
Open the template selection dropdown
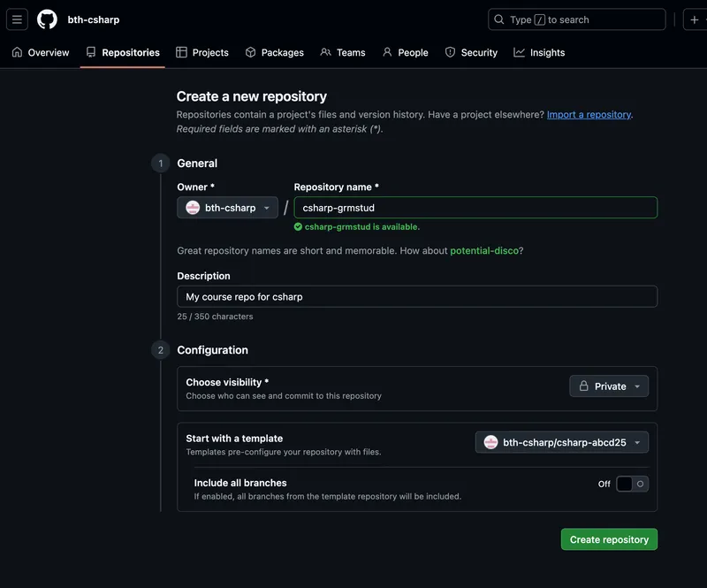tap(562, 442)
